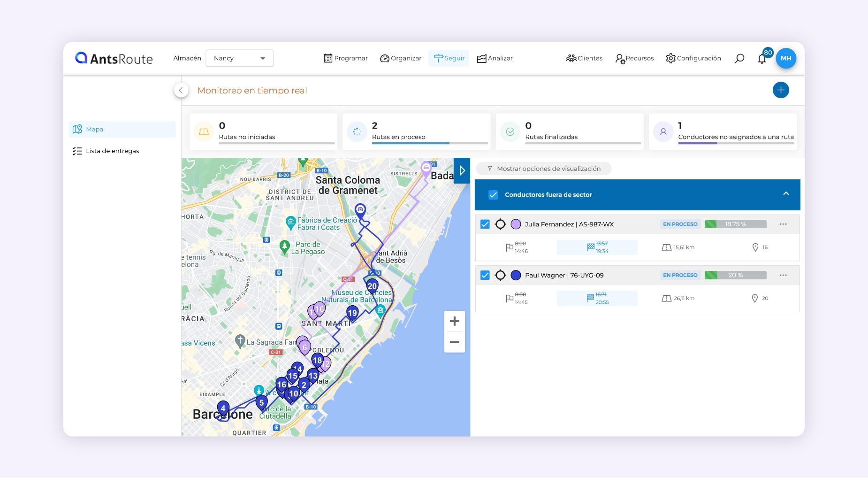The height and width of the screenshot is (478, 868).
Task: Open the Recursos page
Action: [x=634, y=58]
